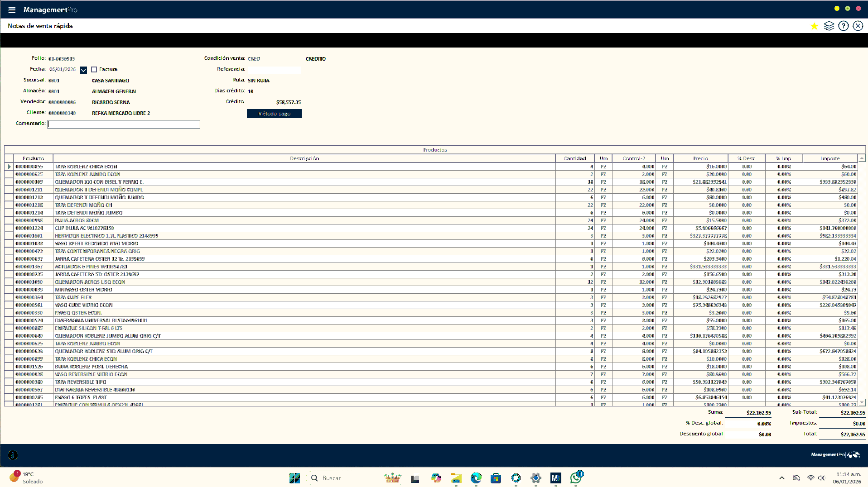Click the Cliente code 0000000340
This screenshot has height=487, width=868.
tap(62, 113)
